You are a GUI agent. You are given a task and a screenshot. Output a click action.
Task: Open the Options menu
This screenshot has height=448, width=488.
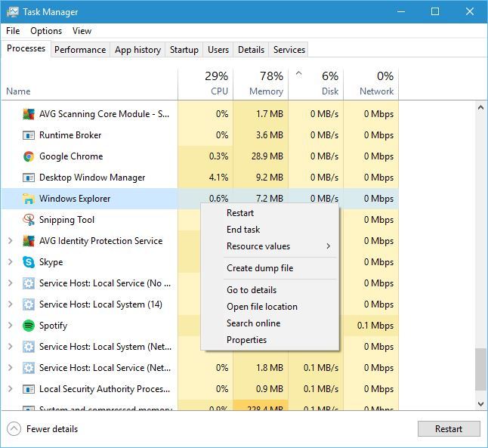point(46,31)
